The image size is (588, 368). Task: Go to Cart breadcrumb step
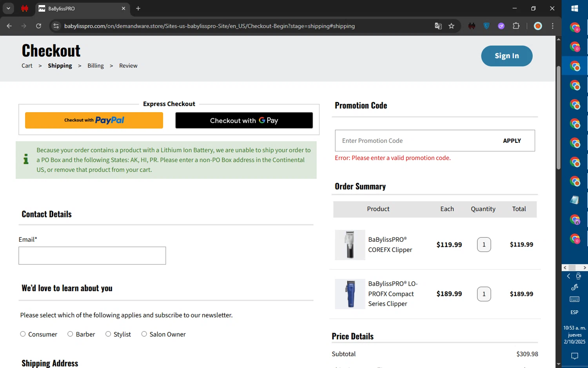pos(27,66)
